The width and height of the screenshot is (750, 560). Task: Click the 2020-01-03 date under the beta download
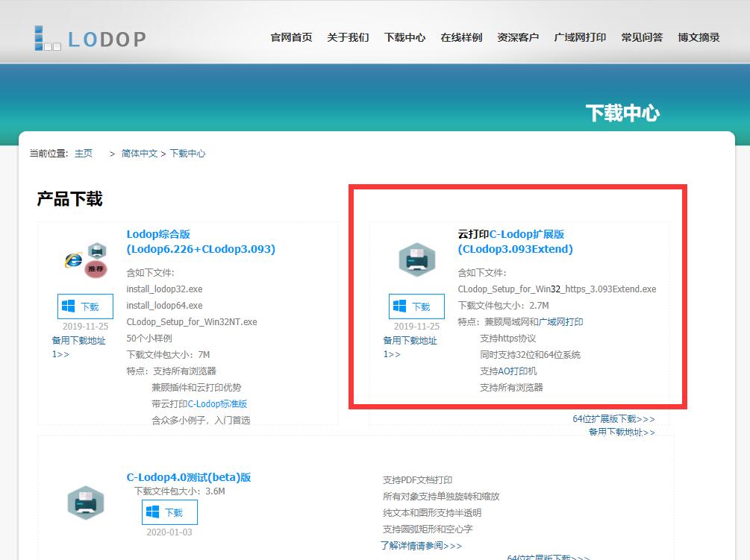pos(169,532)
